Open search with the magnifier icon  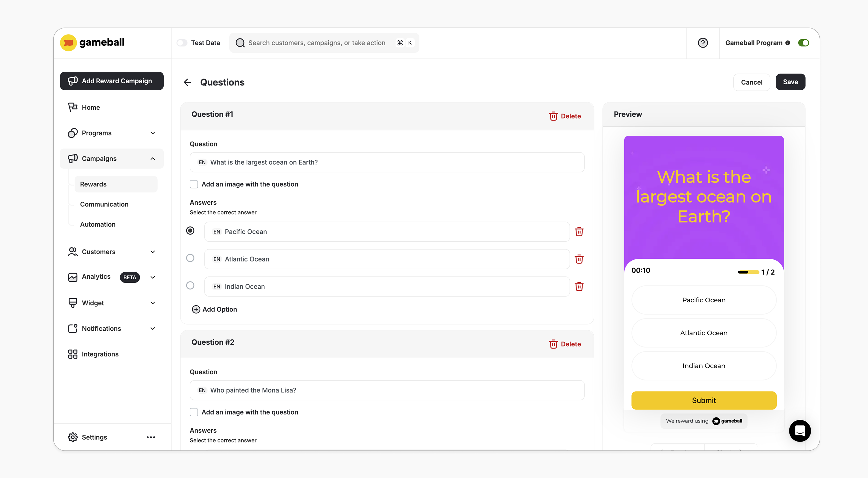click(x=240, y=43)
